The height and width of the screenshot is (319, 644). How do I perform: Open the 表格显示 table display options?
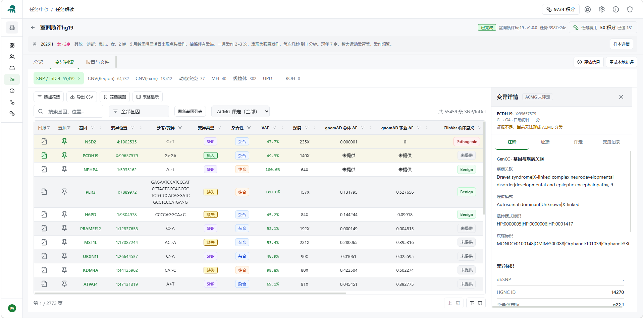(148, 97)
